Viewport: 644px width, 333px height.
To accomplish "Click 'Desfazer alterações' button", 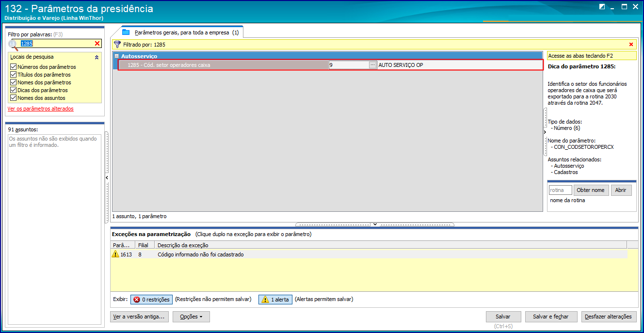I will (609, 317).
